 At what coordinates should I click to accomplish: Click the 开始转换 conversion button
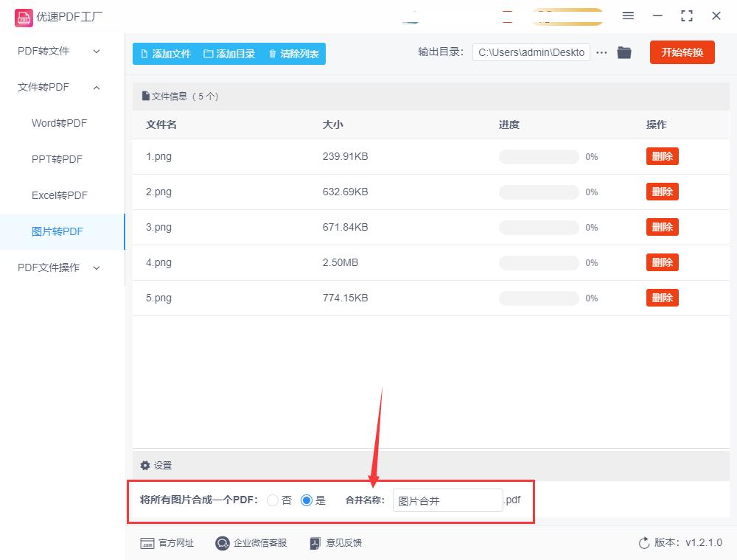[682, 52]
